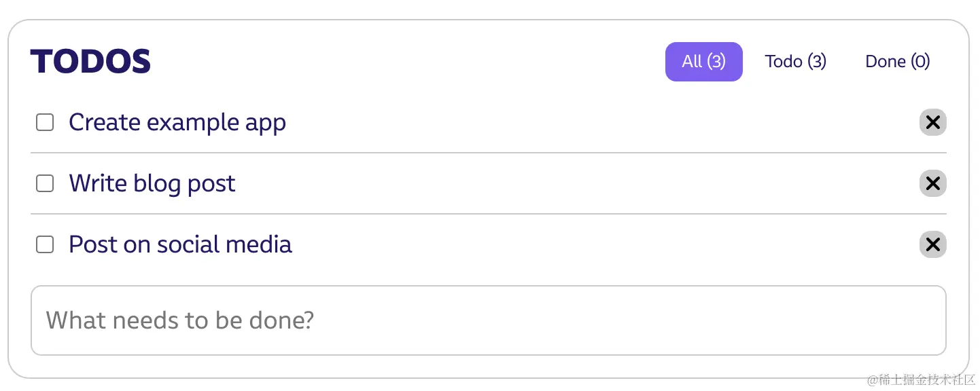This screenshot has height=391, width=980.
Task: Click the 'Post on social media' label text
Action: (180, 245)
